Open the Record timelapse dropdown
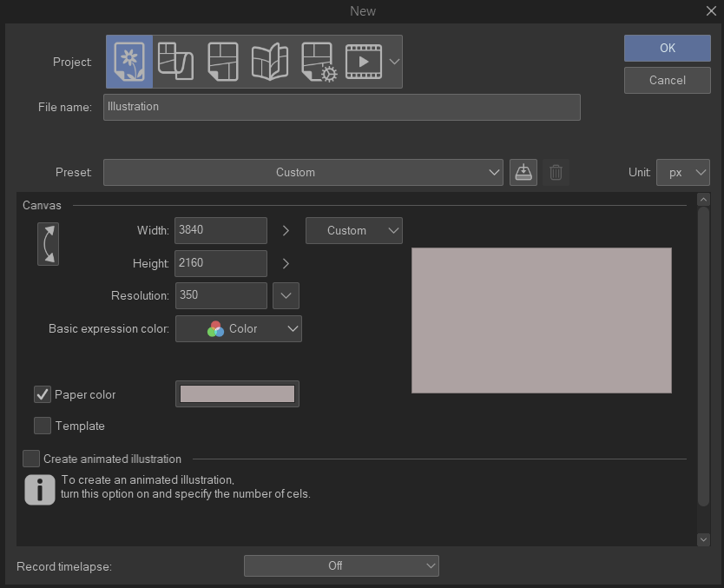Image resolution: width=724 pixels, height=588 pixels. click(341, 565)
